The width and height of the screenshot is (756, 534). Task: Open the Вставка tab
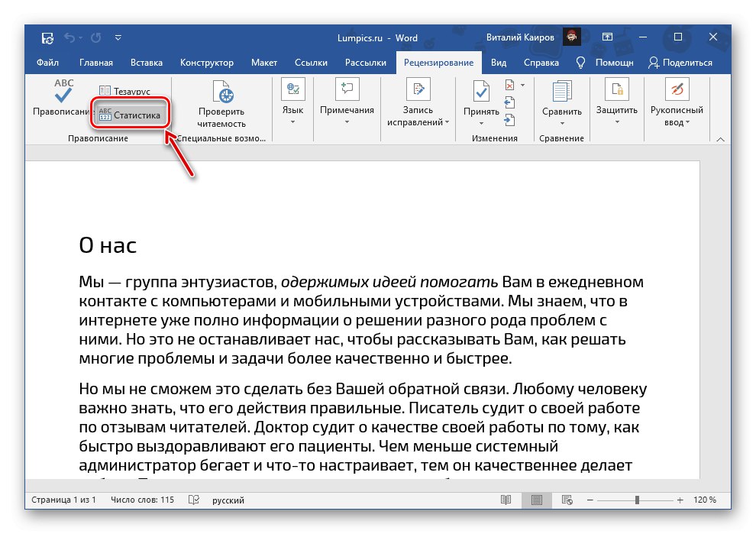(x=146, y=63)
